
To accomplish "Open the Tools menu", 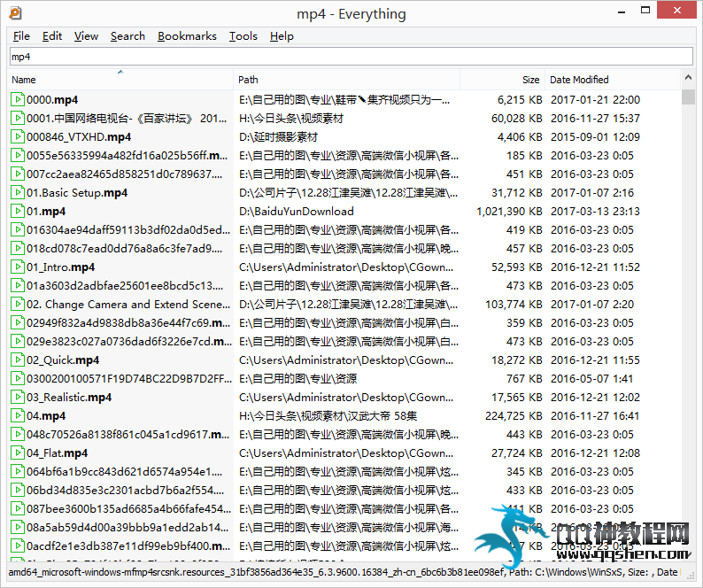I will coord(243,36).
